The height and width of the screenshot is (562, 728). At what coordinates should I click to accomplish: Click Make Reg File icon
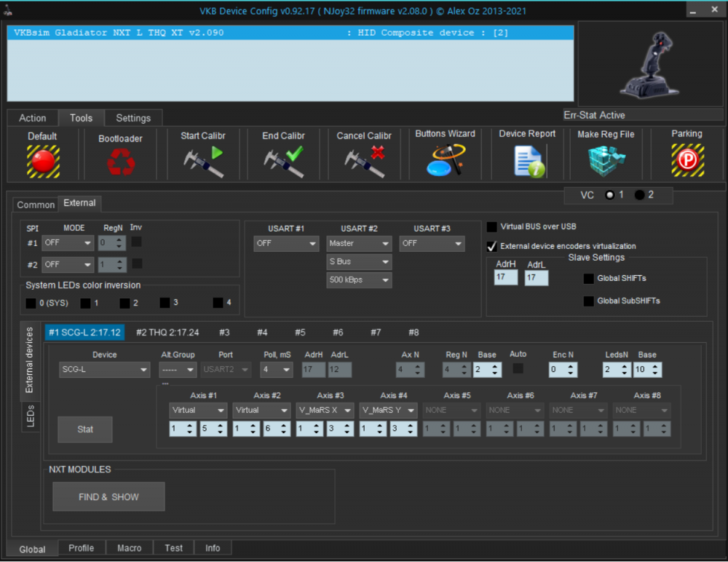pyautogui.click(x=605, y=161)
